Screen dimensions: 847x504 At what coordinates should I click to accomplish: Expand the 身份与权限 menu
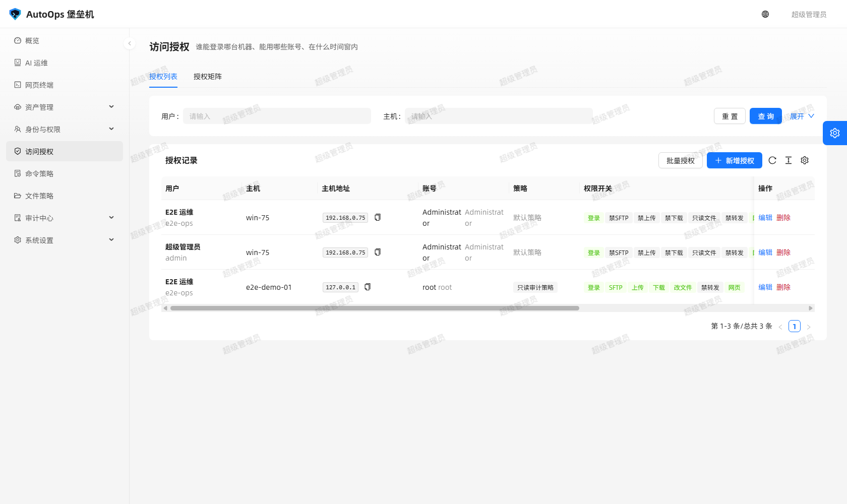tap(65, 130)
